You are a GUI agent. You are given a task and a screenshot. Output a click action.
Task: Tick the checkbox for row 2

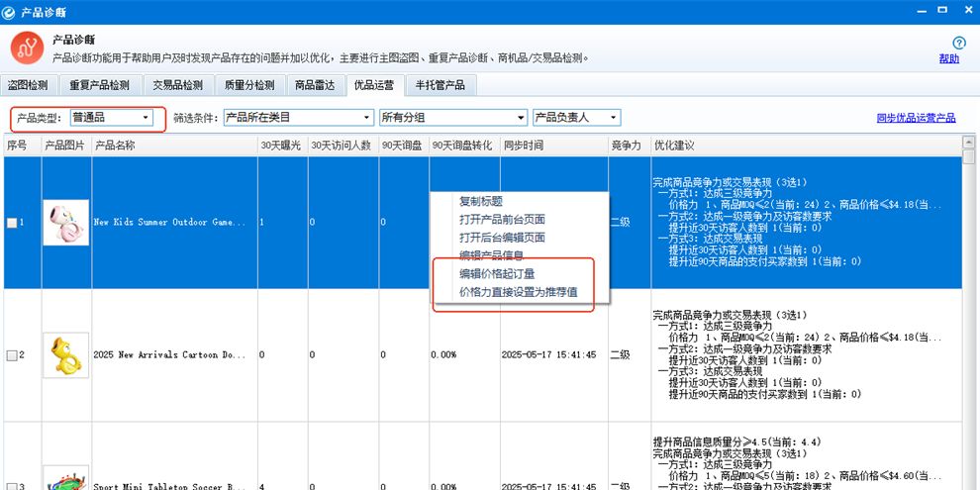(x=13, y=355)
